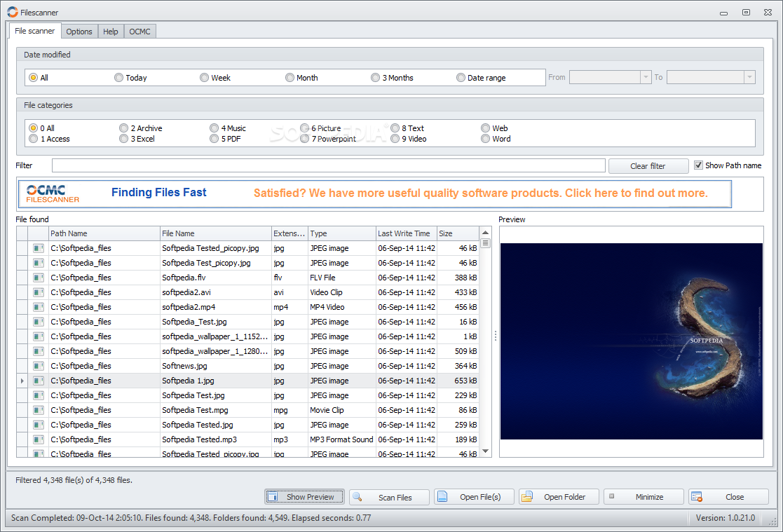Click the file icon beside Softpedia.flv
Image resolution: width=783 pixels, height=532 pixels.
(38, 278)
